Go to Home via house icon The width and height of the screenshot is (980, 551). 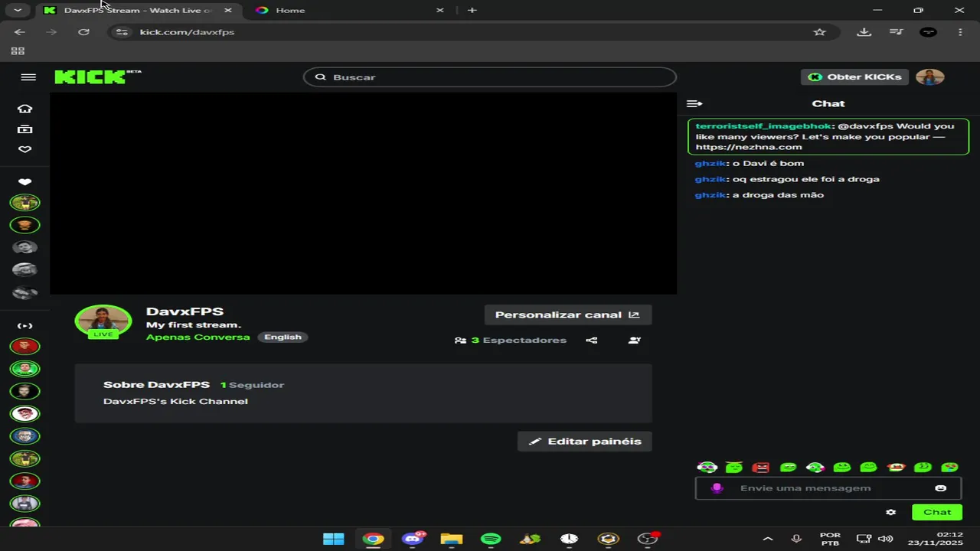click(25, 109)
